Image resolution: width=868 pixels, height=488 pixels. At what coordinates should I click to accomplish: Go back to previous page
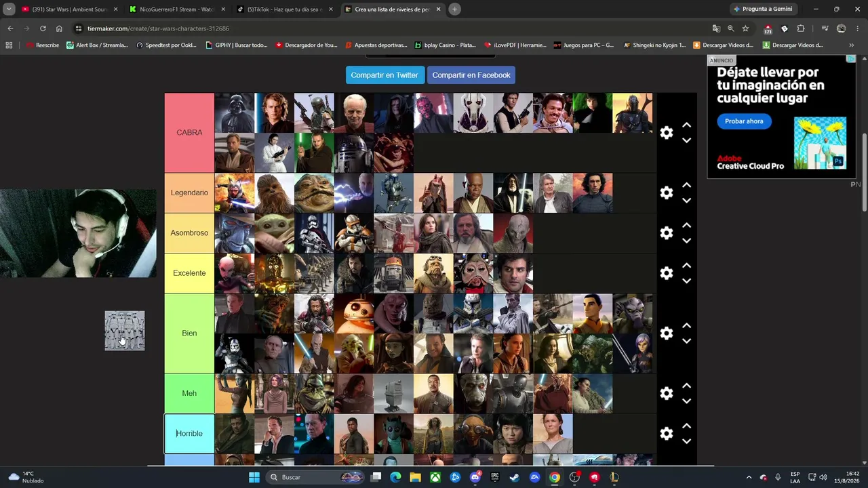click(10, 28)
